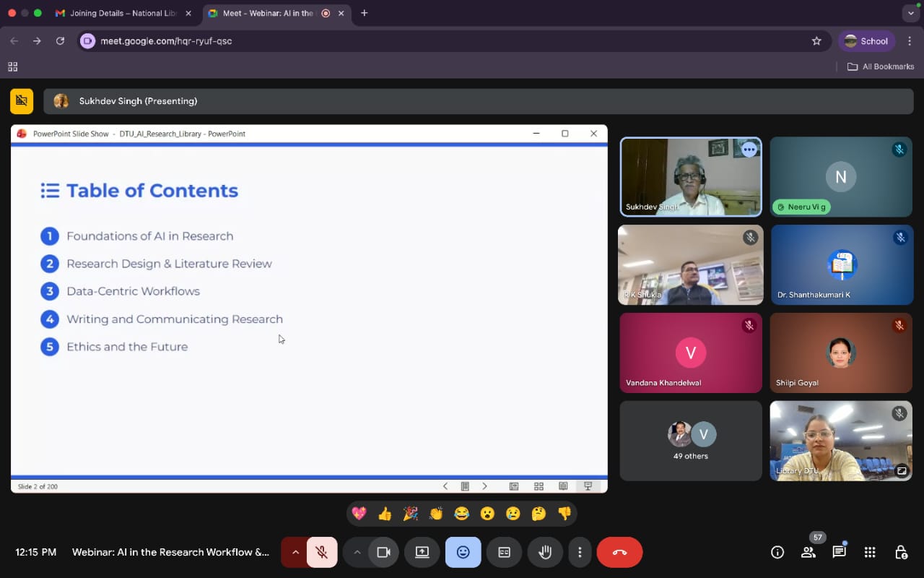Click the present screen button
This screenshot has height=578, width=924.
click(x=422, y=553)
